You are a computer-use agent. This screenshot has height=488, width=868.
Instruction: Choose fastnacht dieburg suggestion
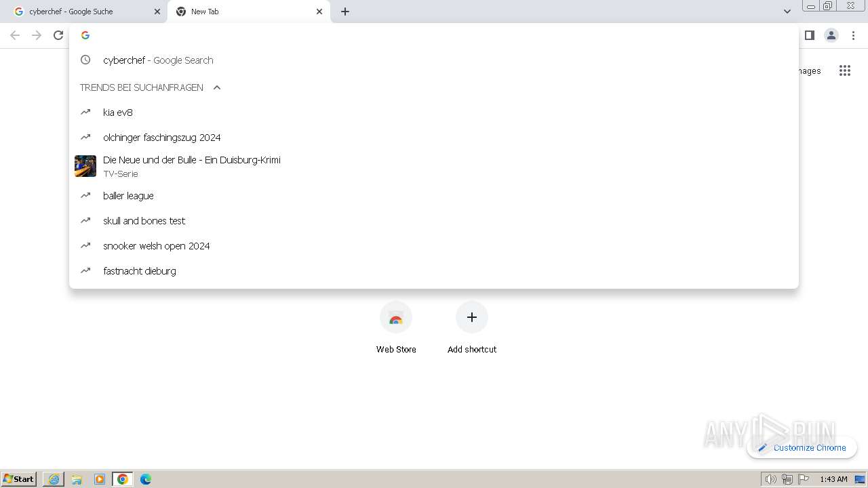tap(434, 271)
